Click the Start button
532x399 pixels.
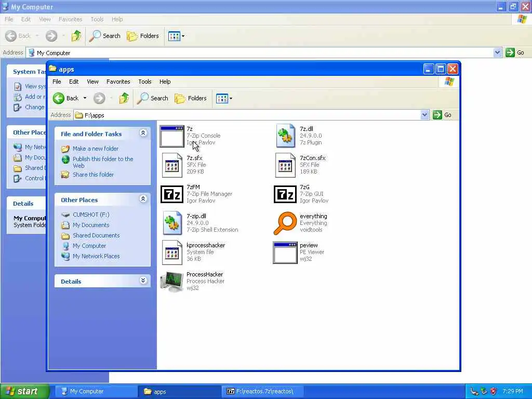click(25, 392)
